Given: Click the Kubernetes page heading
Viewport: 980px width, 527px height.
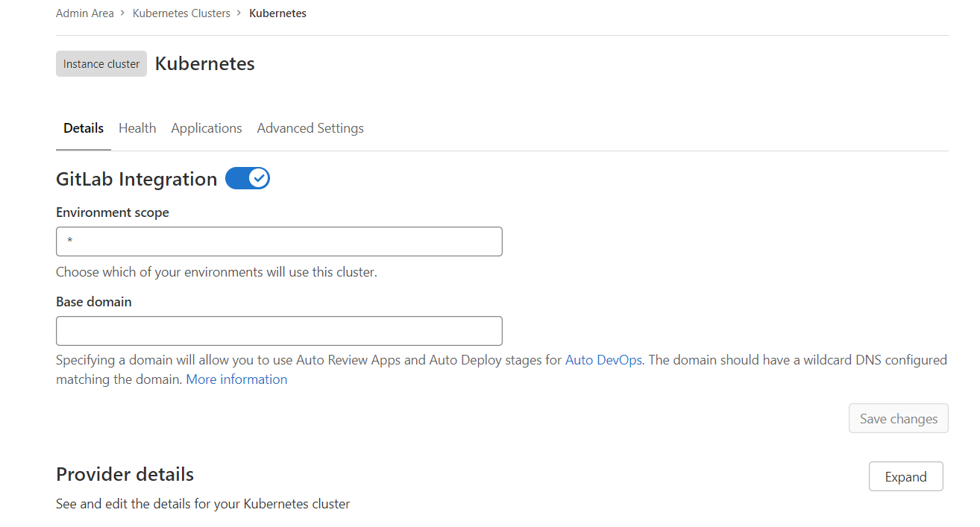Looking at the screenshot, I should coord(205,64).
